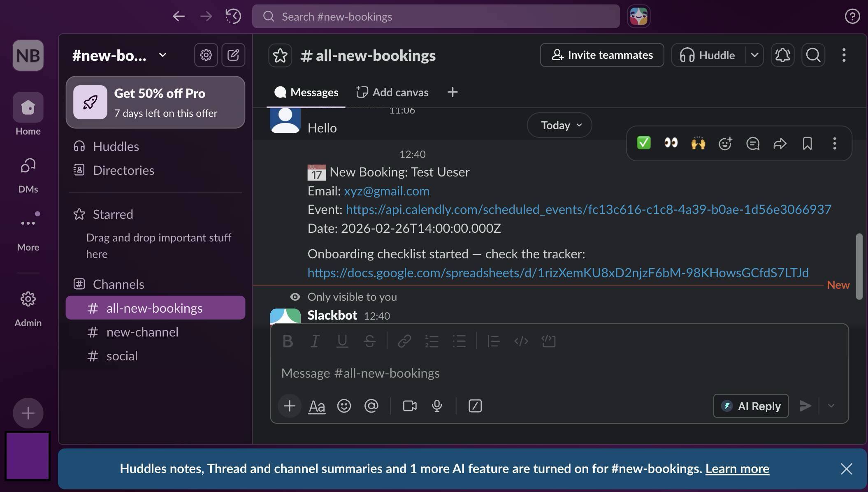Compose a new message with pencil icon
868x492 pixels.
(233, 55)
